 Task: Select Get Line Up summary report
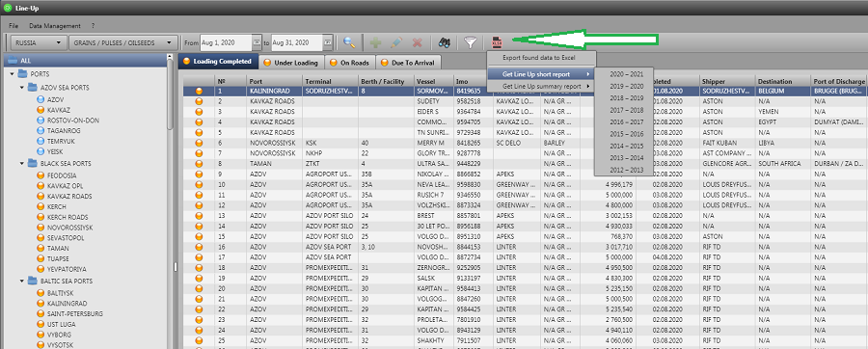point(541,86)
